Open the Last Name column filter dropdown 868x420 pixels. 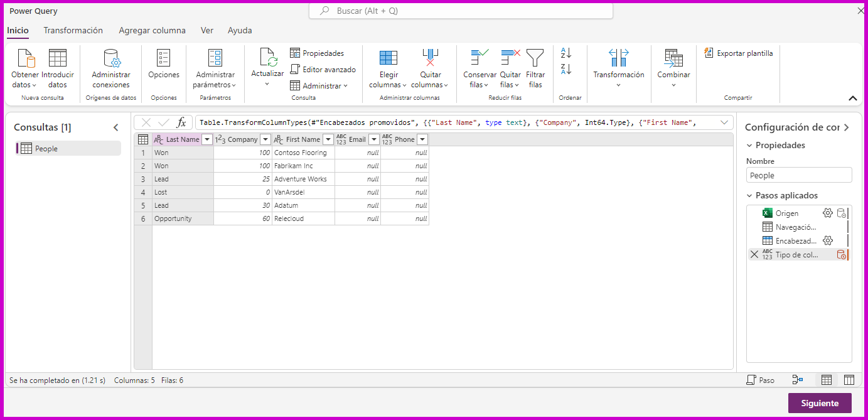pos(207,139)
